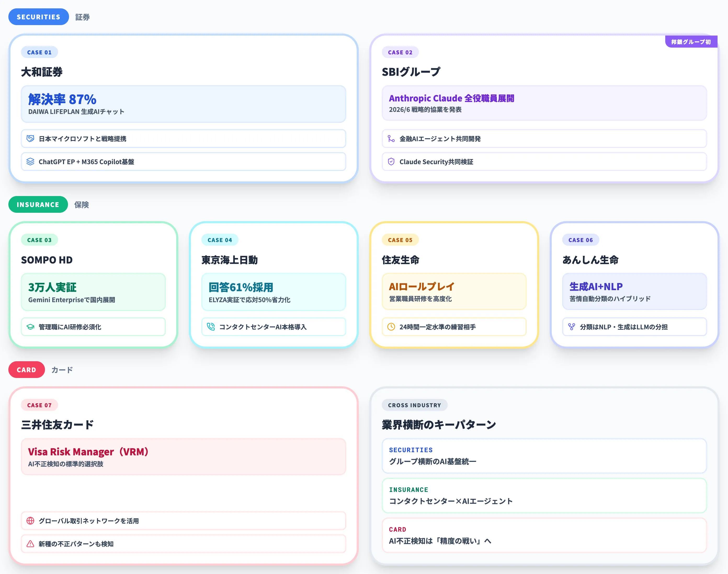Click the AIロールプレイ headline
Screen dimensions: 728x574
coord(422,287)
